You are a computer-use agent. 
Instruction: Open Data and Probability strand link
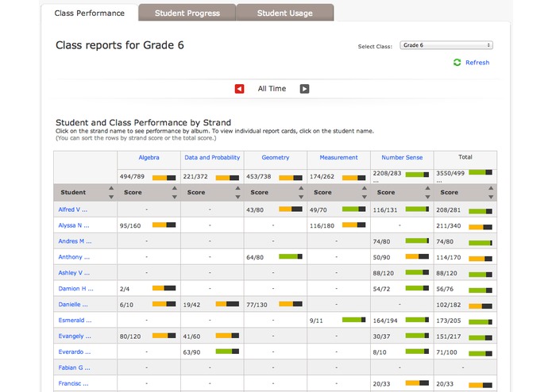[212, 157]
